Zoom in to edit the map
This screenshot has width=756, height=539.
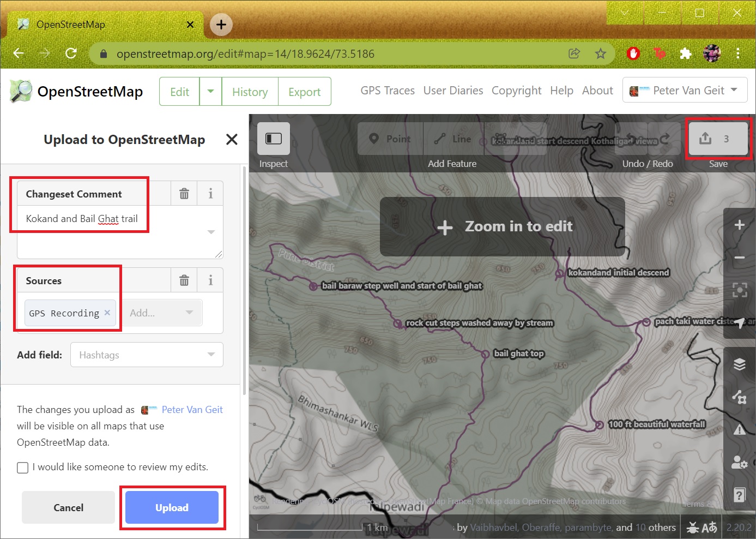click(x=503, y=226)
